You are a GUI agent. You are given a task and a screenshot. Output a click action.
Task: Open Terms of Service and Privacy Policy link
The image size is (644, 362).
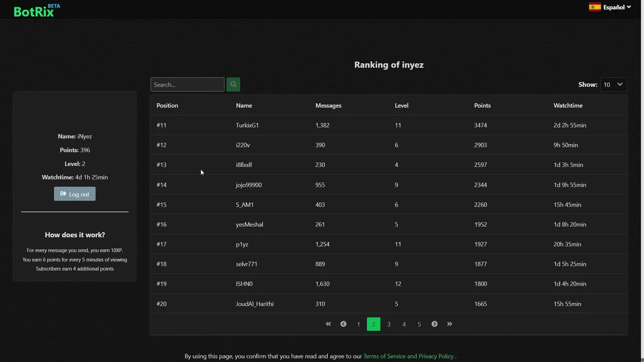(x=408, y=356)
